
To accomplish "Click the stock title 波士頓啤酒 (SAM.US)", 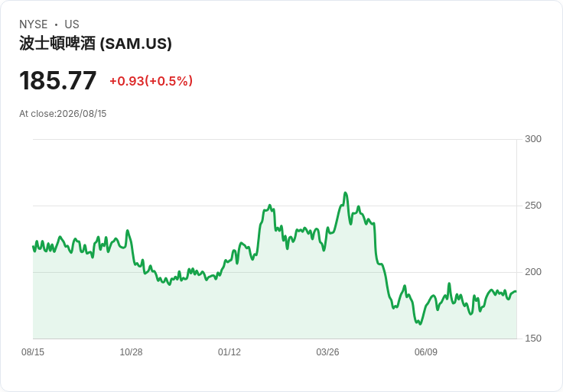I will 96,44.
